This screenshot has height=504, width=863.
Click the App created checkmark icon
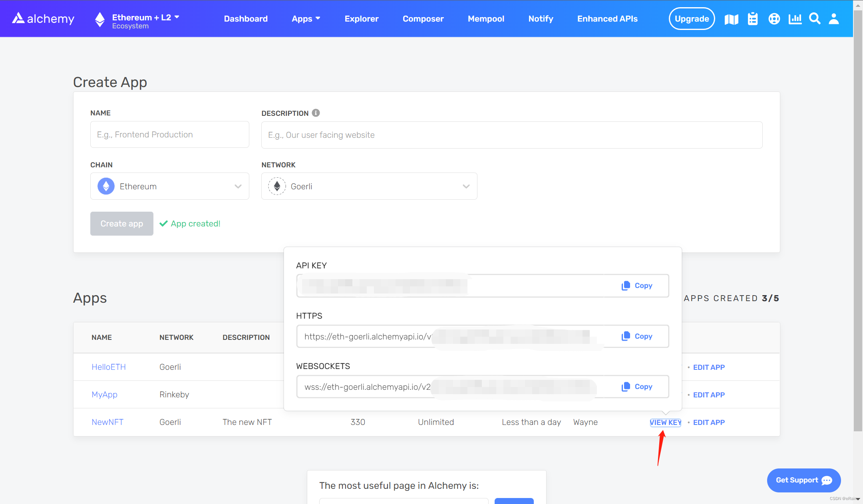163,224
